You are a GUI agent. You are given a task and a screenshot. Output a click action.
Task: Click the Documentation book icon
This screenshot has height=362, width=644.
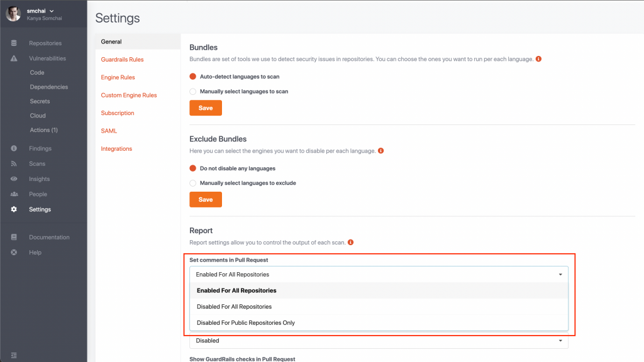(14, 237)
